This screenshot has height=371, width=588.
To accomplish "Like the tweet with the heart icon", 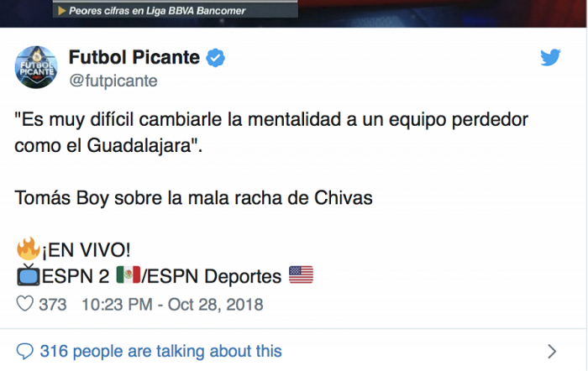I will 25,304.
